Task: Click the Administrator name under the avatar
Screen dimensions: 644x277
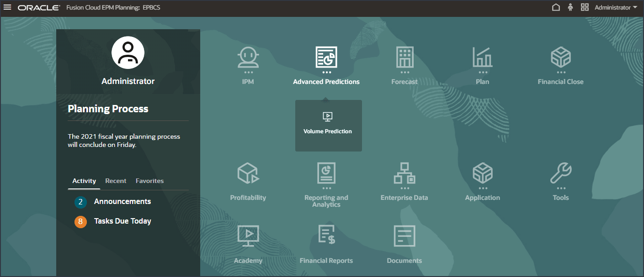Action: click(x=128, y=81)
